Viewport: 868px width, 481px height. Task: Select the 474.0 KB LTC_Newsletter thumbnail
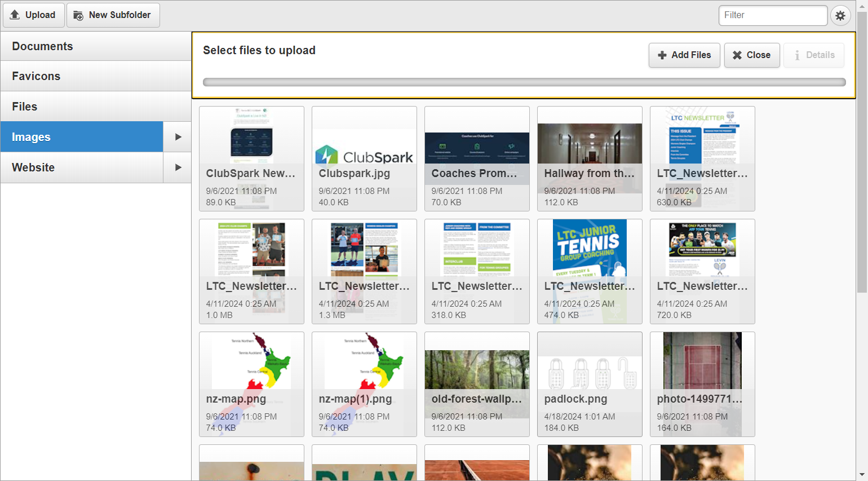590,272
